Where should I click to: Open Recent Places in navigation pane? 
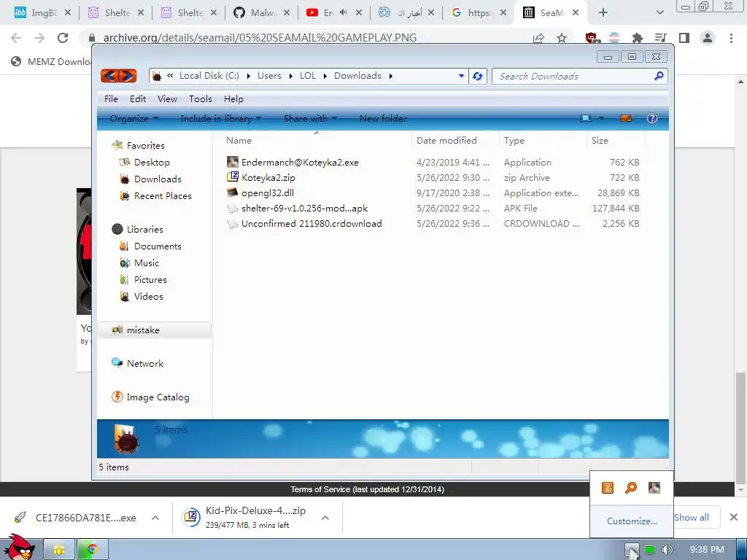(x=163, y=195)
